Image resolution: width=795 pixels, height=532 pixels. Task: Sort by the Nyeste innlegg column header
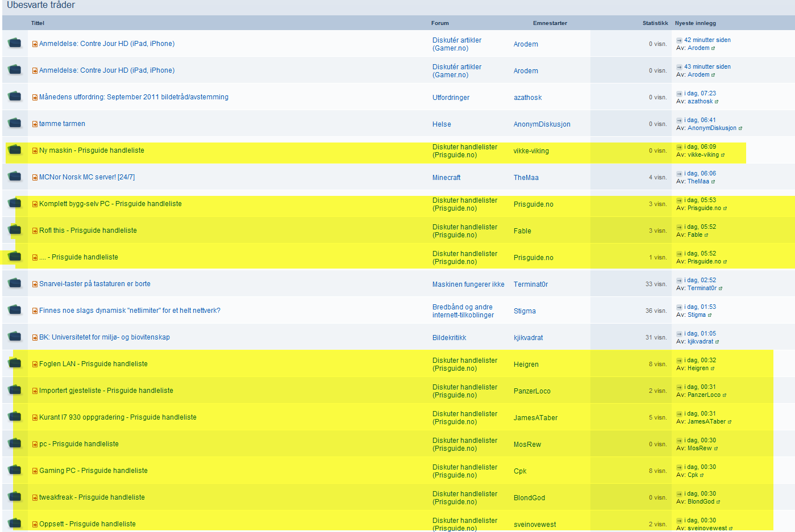pyautogui.click(x=696, y=23)
